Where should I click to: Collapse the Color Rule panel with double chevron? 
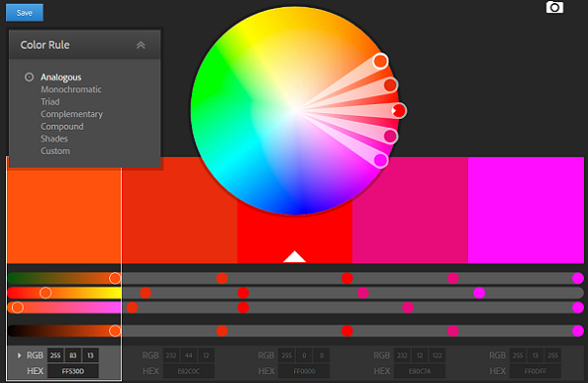[x=141, y=45]
